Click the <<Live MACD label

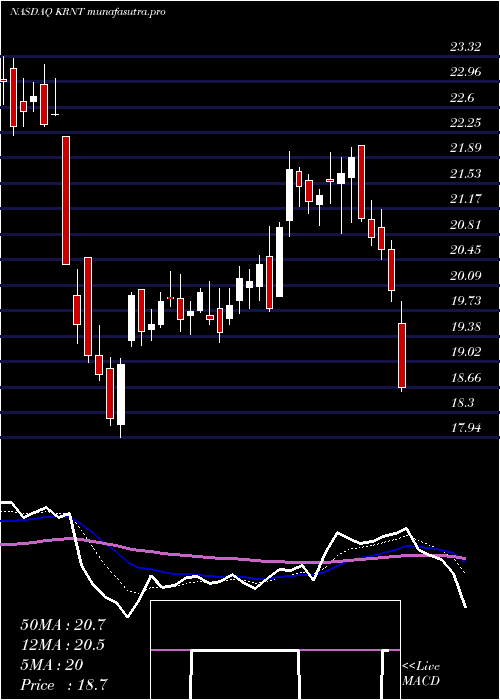point(421,674)
